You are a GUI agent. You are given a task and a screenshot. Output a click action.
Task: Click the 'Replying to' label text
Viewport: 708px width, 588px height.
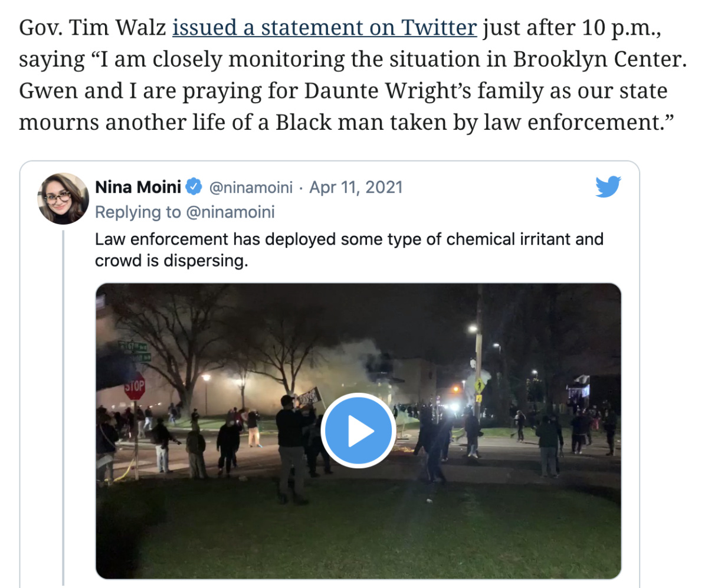pyautogui.click(x=139, y=212)
